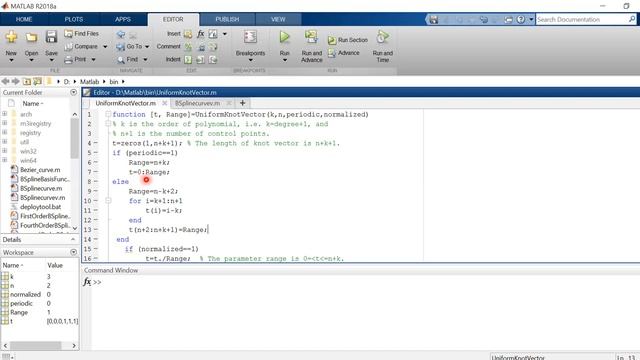This screenshot has height=360, width=640.
Task: Click the browse for folder icon
Action: [37, 81]
